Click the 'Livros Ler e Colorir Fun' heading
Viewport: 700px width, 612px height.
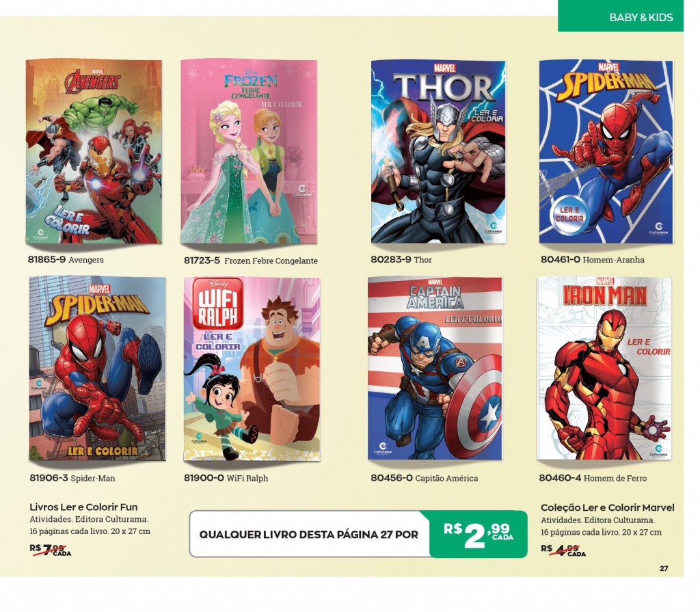point(83,507)
